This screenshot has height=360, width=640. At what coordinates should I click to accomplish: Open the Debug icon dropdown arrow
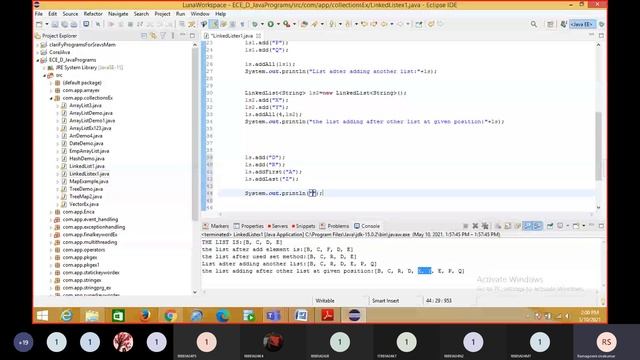coord(262,24)
